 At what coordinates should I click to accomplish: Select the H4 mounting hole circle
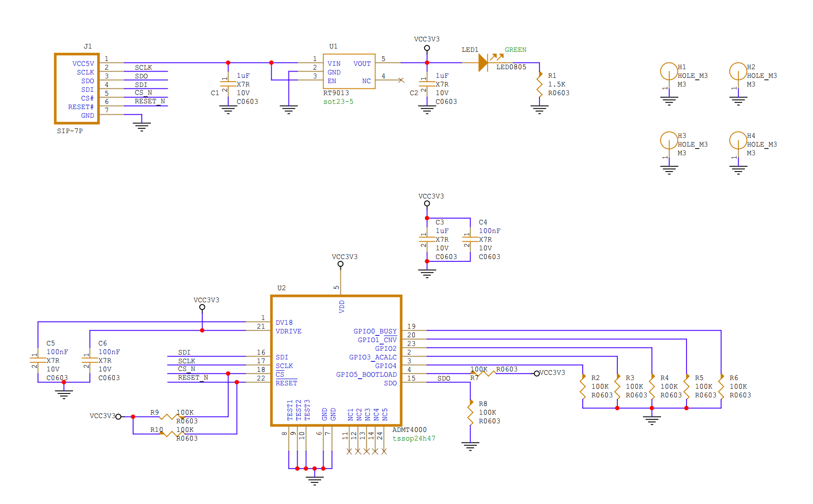(738, 140)
